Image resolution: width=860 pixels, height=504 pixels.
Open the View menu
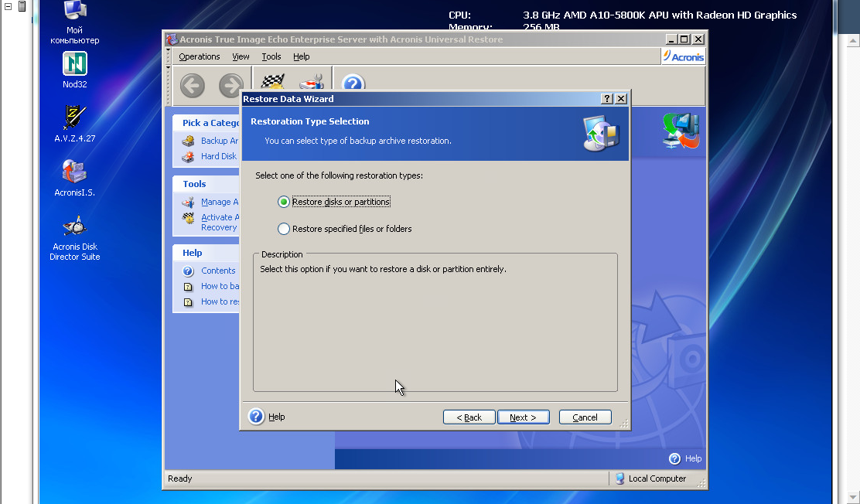click(x=241, y=56)
